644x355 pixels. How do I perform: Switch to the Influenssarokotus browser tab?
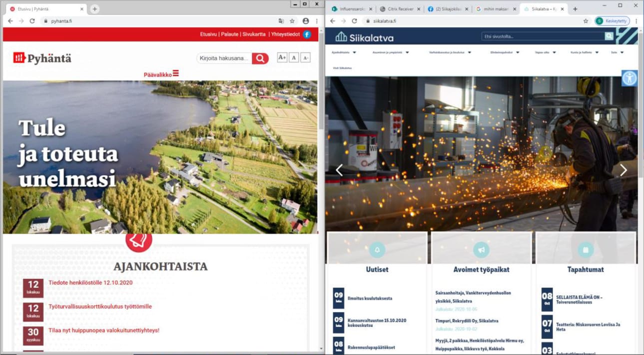352,9
